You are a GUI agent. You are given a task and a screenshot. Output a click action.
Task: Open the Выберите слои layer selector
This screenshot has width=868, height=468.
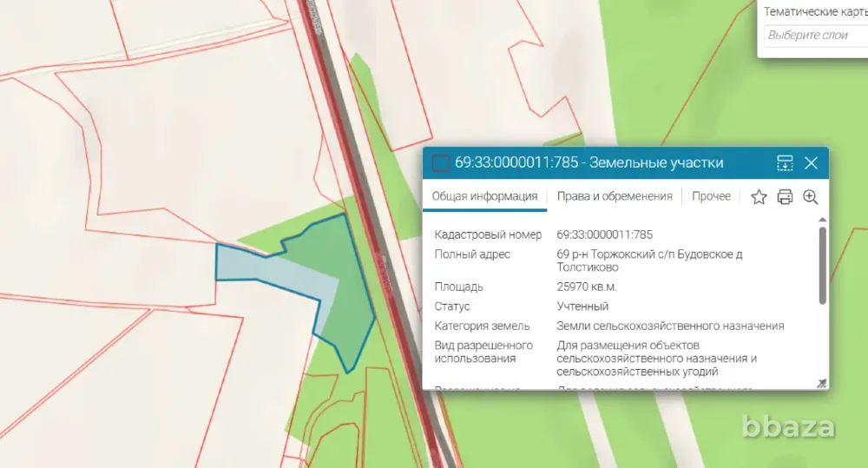[816, 36]
